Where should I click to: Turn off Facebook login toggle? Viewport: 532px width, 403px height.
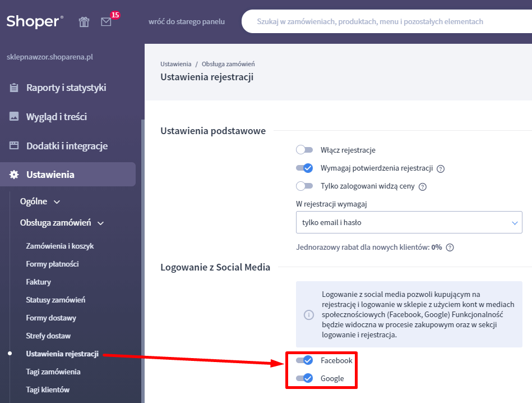coord(304,360)
